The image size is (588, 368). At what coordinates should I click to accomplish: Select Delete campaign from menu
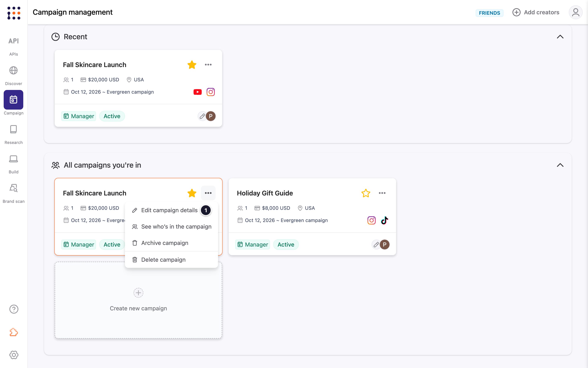coord(171,260)
